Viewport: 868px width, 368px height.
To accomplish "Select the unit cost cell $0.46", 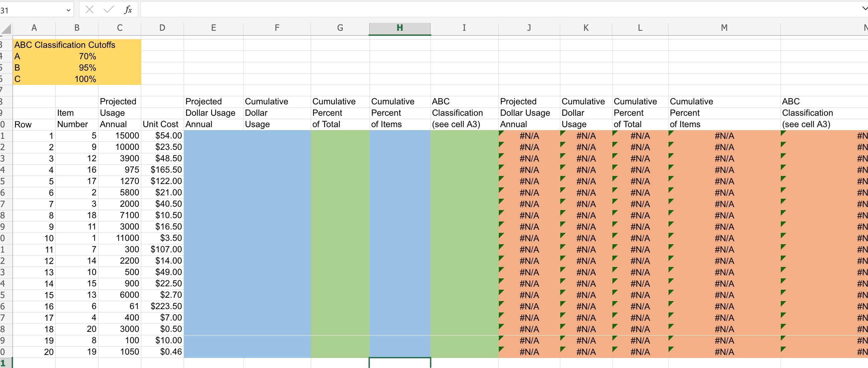I will coord(162,352).
